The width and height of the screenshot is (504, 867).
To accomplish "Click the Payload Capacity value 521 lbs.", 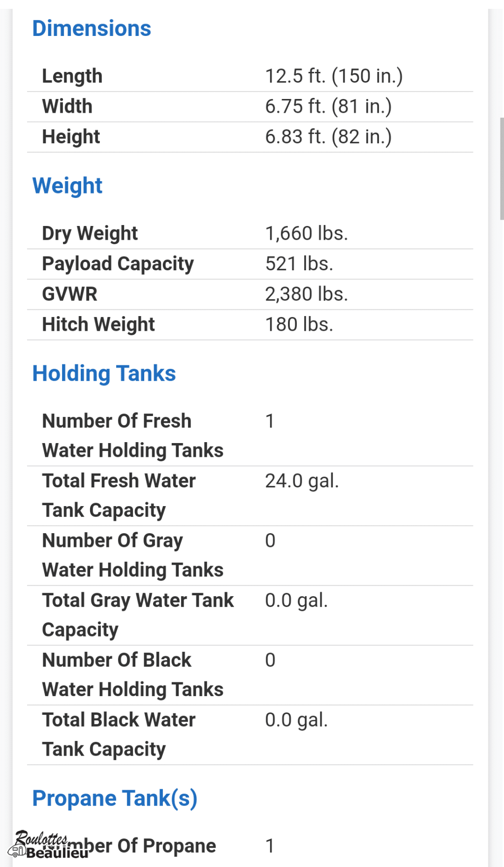I will pyautogui.click(x=299, y=264).
